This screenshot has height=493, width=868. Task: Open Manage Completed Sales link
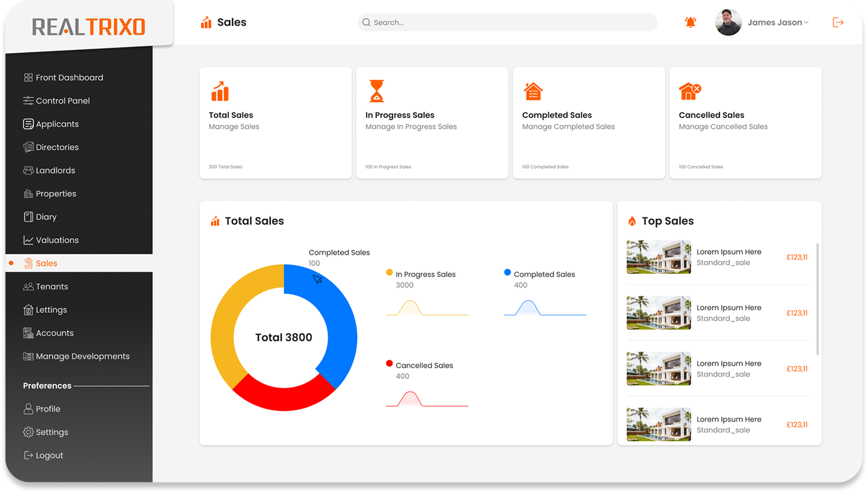click(568, 126)
